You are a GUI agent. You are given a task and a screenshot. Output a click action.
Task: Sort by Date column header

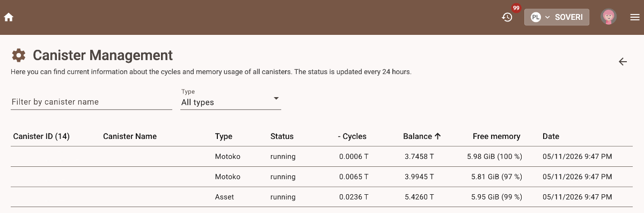(551, 136)
